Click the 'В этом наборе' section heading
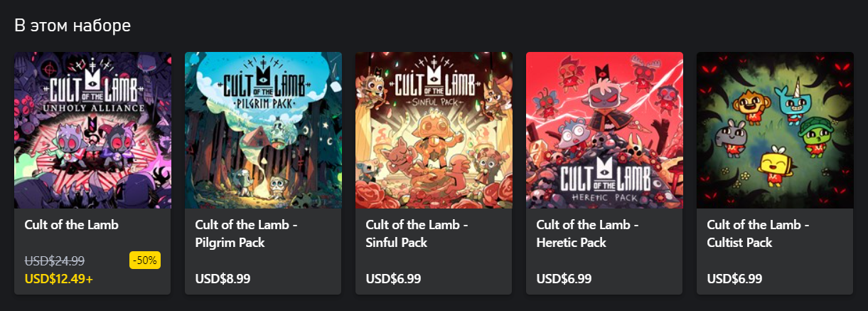Screen dimensions: 868x311 pos(73,26)
